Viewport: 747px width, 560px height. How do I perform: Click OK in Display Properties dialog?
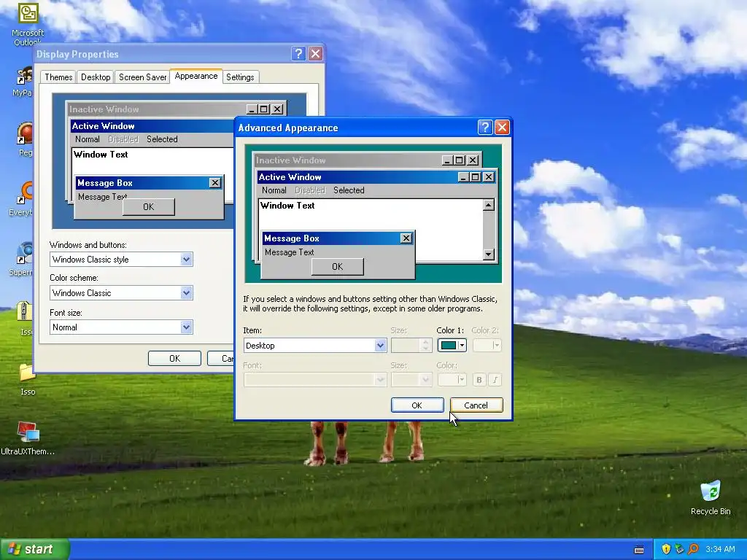coord(174,359)
